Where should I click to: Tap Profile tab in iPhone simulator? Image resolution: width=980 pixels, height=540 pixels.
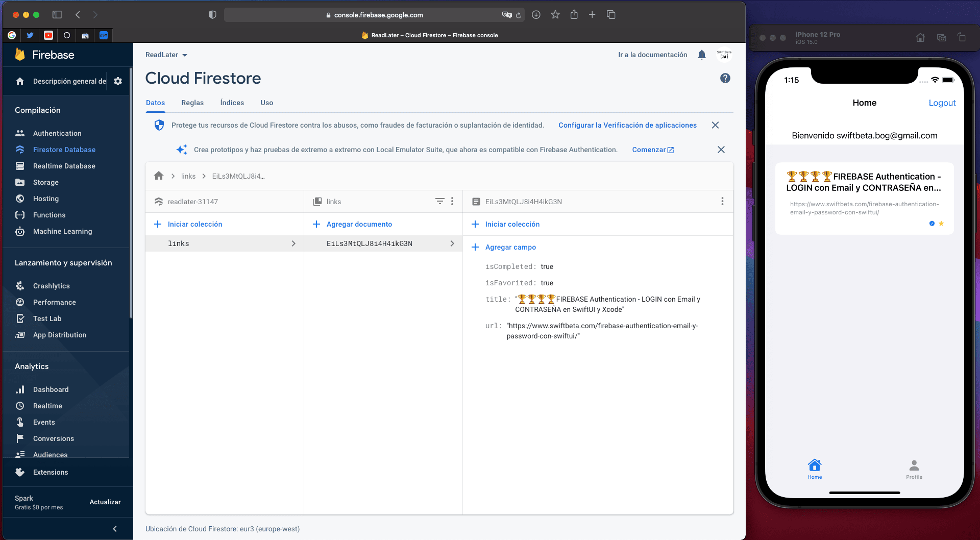(914, 469)
